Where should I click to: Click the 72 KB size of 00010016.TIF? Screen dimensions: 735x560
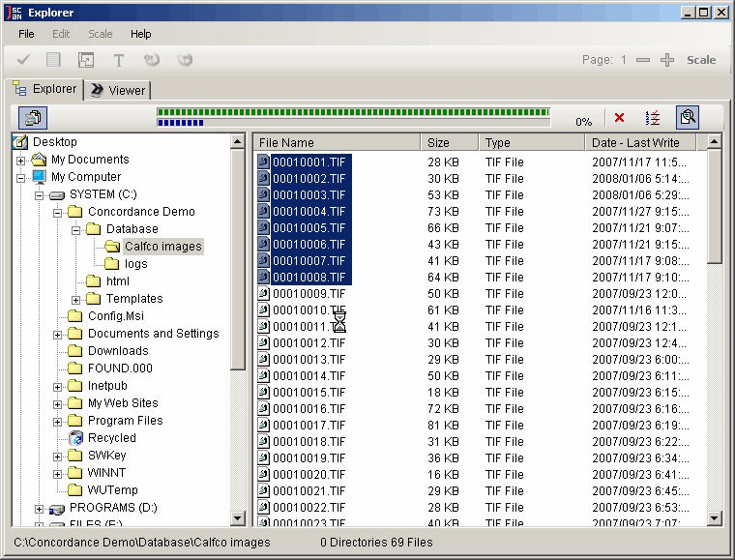[x=443, y=409]
